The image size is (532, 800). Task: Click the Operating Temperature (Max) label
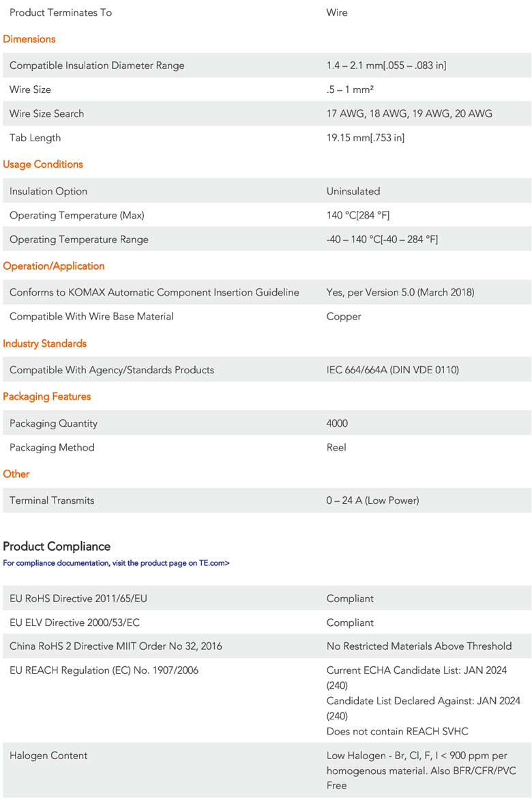click(77, 216)
